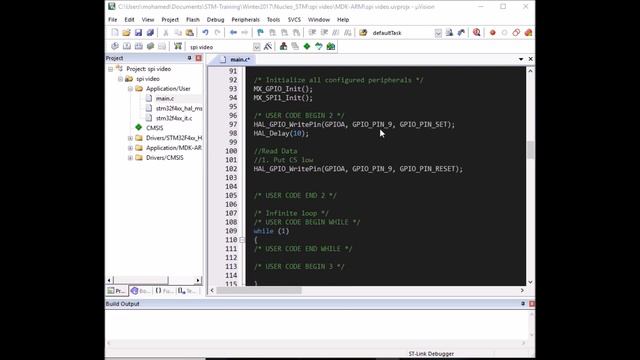Open the SVCS menu

coord(294,20)
